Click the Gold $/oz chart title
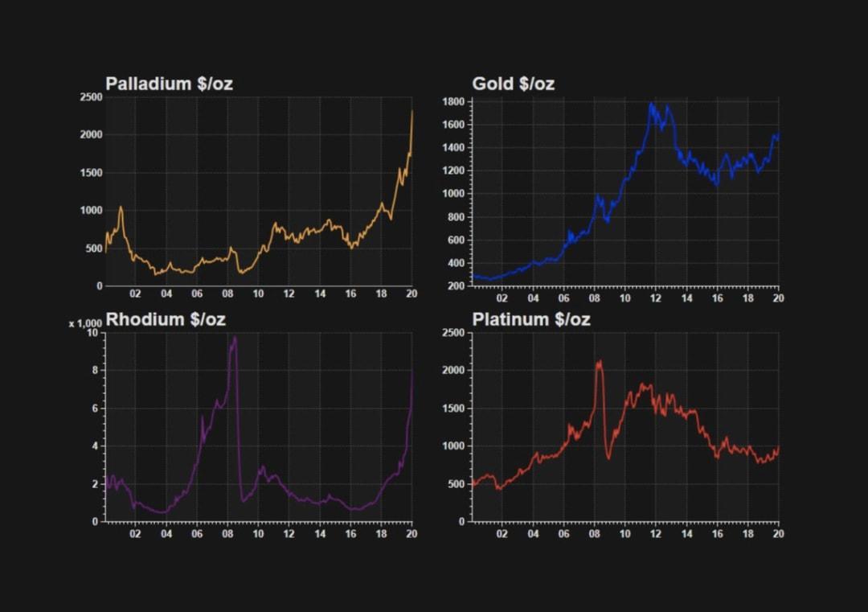Image resolution: width=868 pixels, height=612 pixels. click(514, 83)
